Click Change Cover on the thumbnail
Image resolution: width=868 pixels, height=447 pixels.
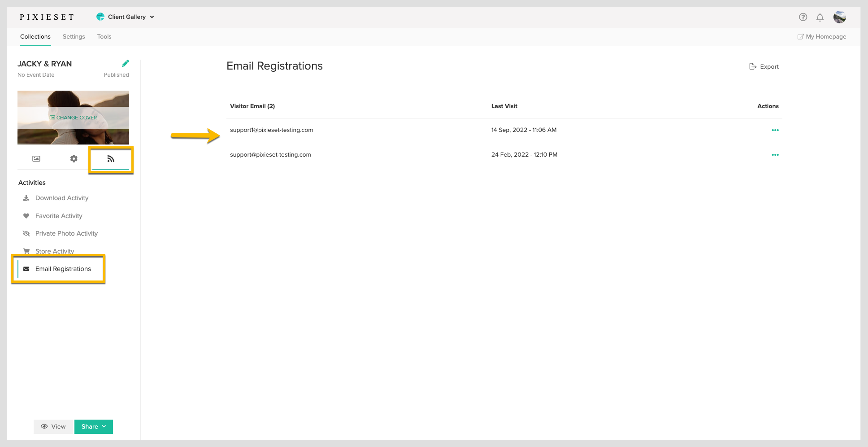(x=73, y=118)
